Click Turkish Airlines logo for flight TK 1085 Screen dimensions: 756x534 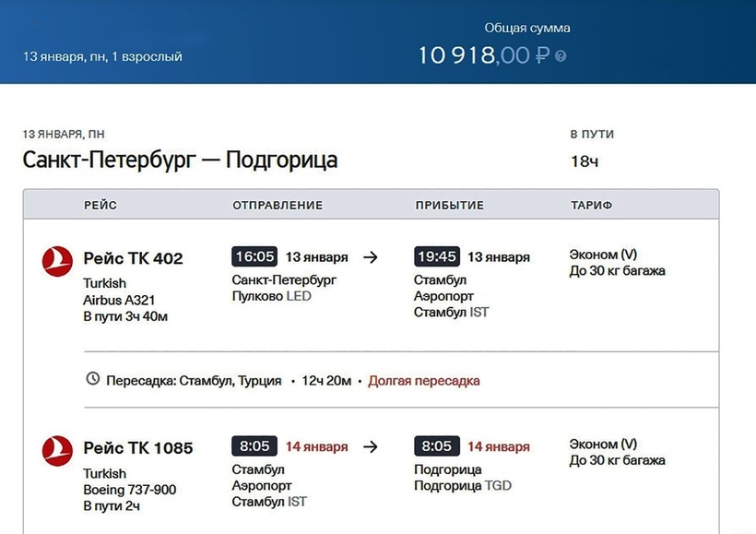click(x=57, y=451)
